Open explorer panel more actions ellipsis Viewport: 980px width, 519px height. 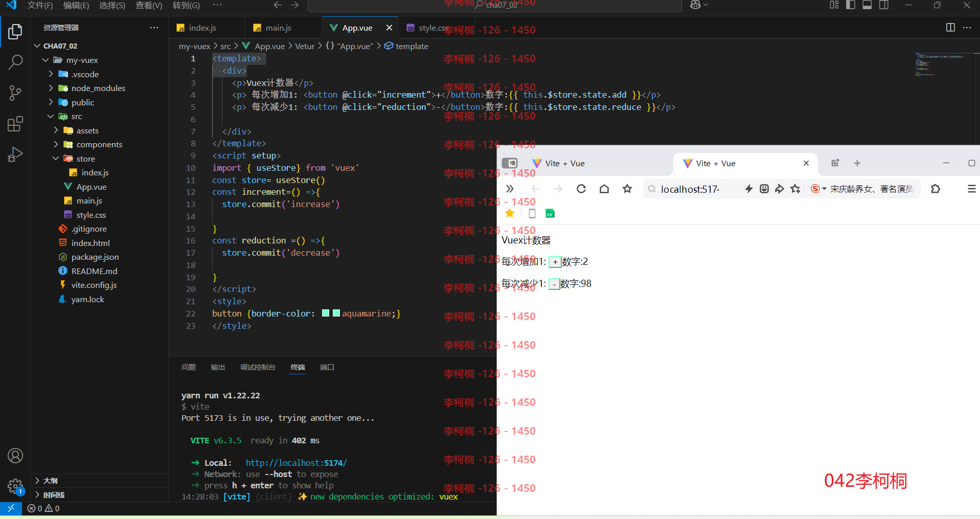[154, 28]
